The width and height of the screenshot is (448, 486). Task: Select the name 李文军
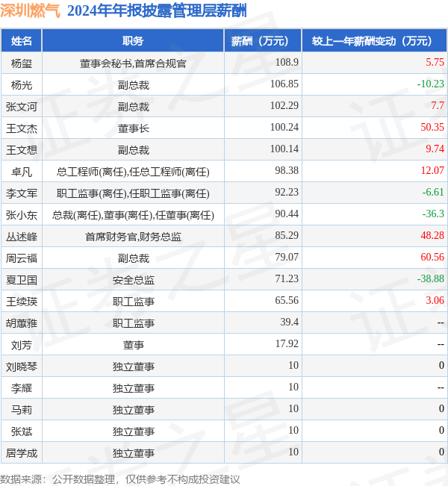tap(22, 193)
